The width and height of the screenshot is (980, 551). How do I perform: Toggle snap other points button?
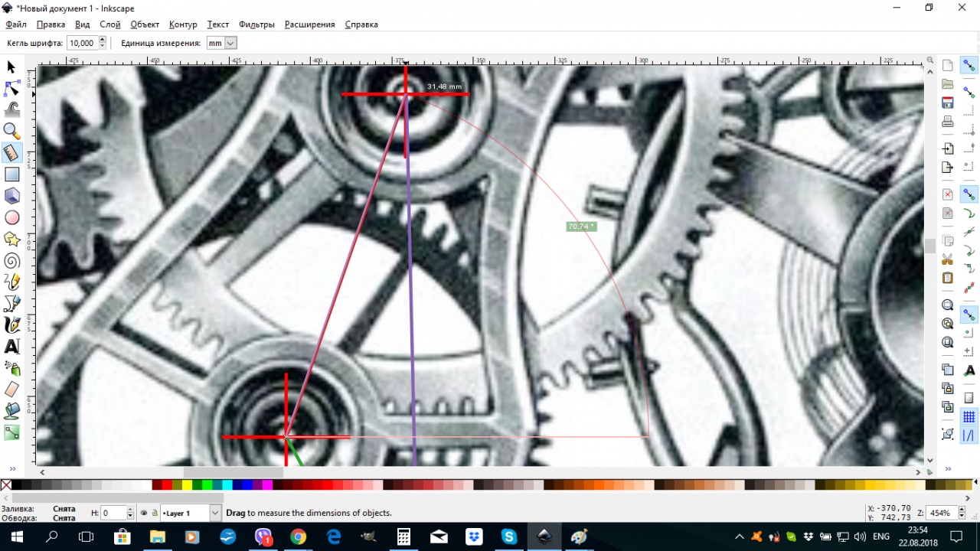click(969, 315)
